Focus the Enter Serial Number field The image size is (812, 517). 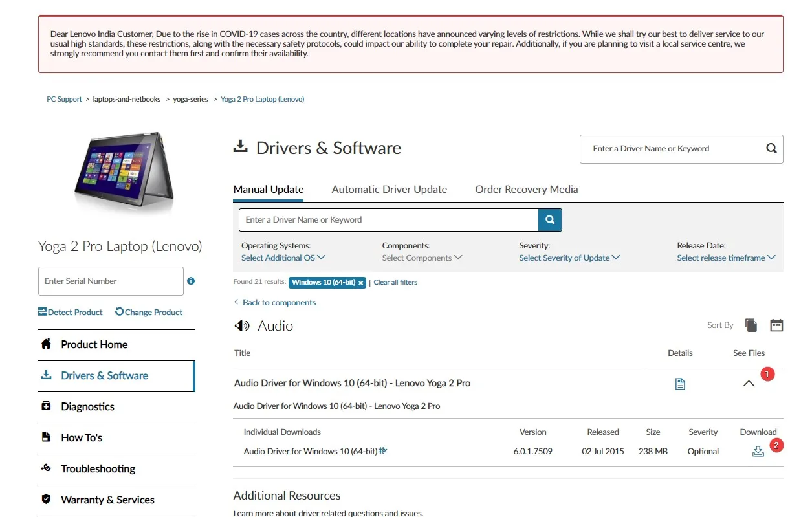click(x=111, y=281)
